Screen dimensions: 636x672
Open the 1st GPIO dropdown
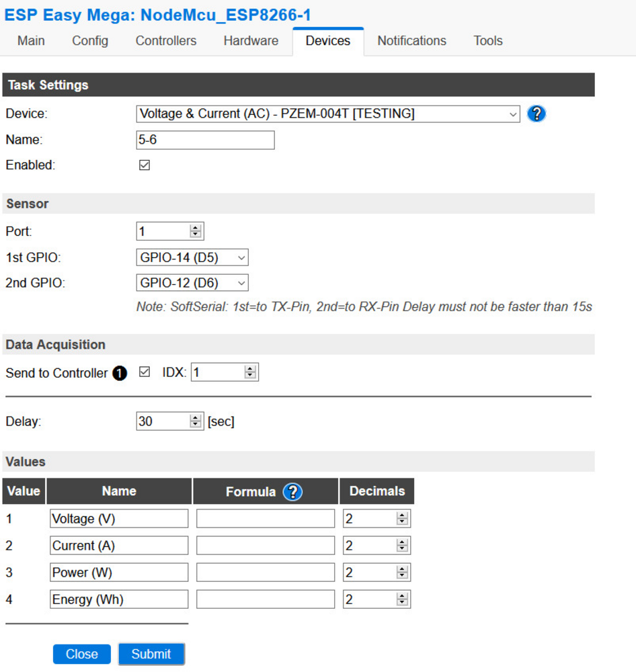pyautogui.click(x=192, y=257)
